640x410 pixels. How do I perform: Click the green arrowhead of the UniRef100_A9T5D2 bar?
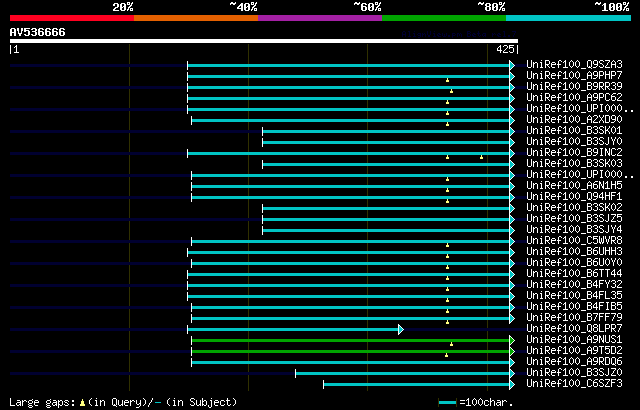(x=512, y=351)
